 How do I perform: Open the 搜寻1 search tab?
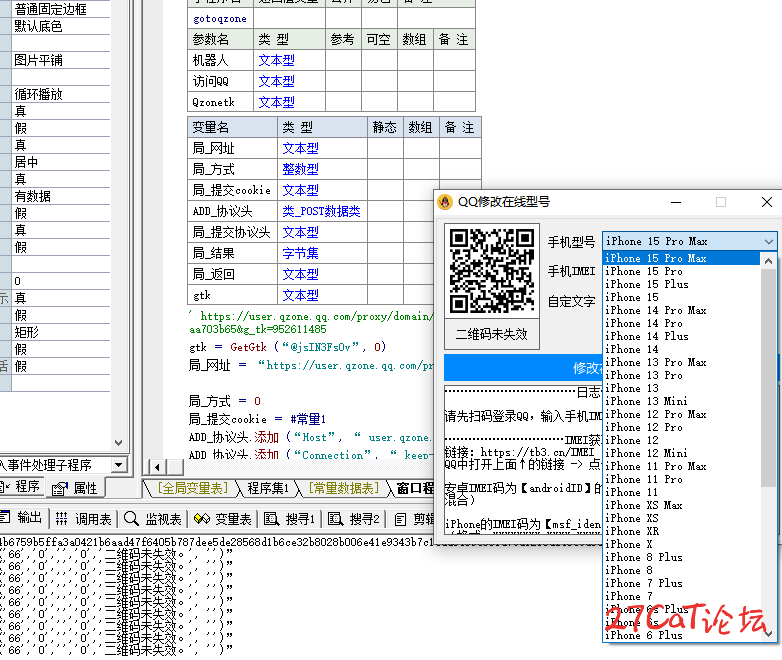pos(289,519)
